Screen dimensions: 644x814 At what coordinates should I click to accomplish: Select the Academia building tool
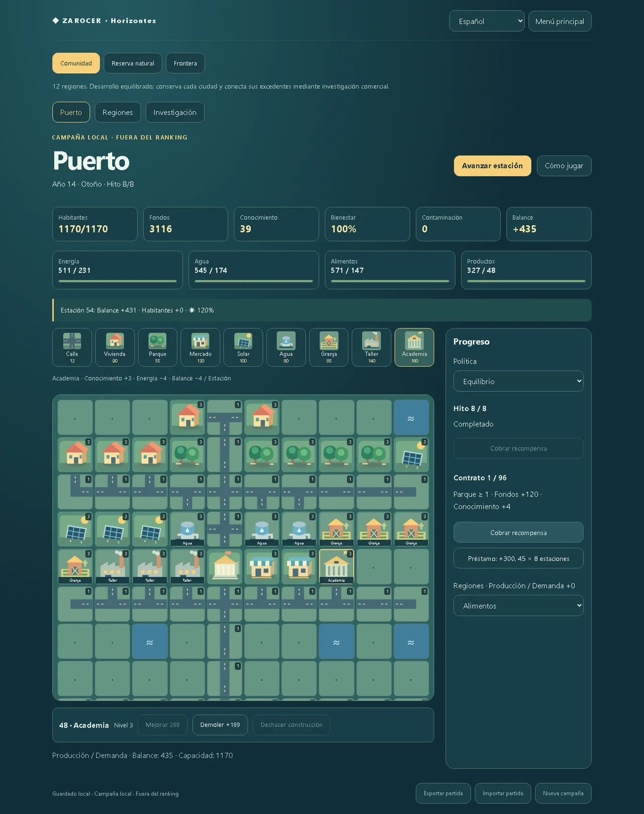pyautogui.click(x=414, y=347)
